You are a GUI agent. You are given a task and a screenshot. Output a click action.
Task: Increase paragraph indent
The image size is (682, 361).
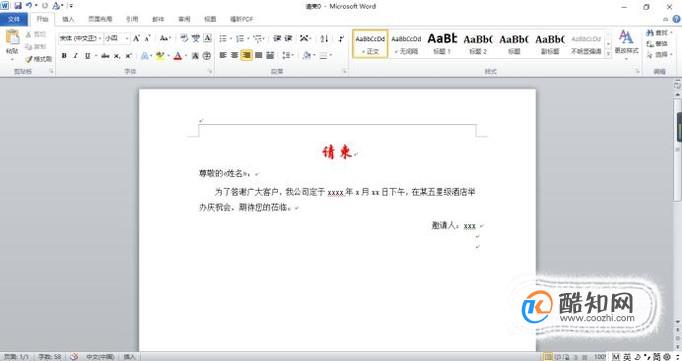tap(288, 38)
